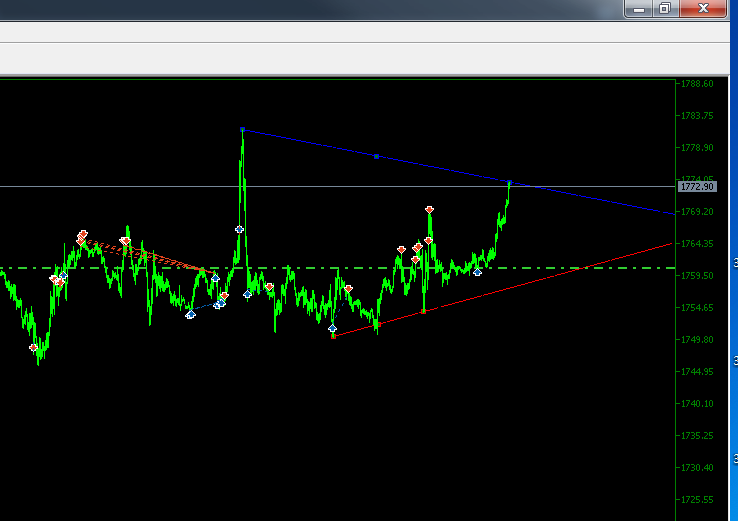The image size is (738, 521).
Task: Click the rightmost blue buy arrow below the dashed line
Action: (x=477, y=272)
